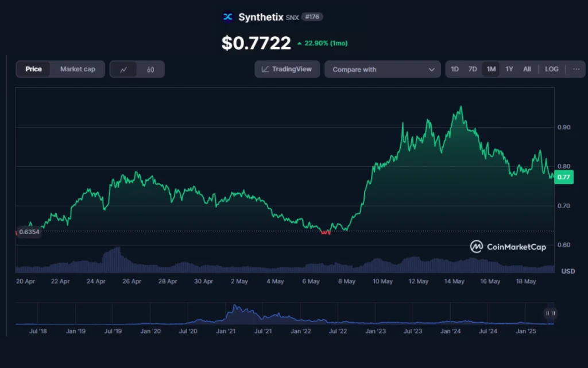Viewport: 588px width, 368px height.
Task: Click the USD currency label
Action: click(568, 271)
